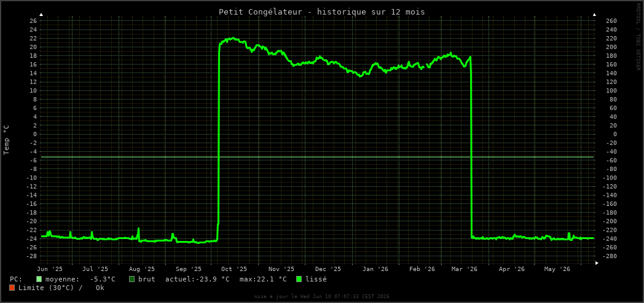Click the 'Limite (30°C) /' legend text
Viewport: 644px width, 303px height.
coord(50,288)
